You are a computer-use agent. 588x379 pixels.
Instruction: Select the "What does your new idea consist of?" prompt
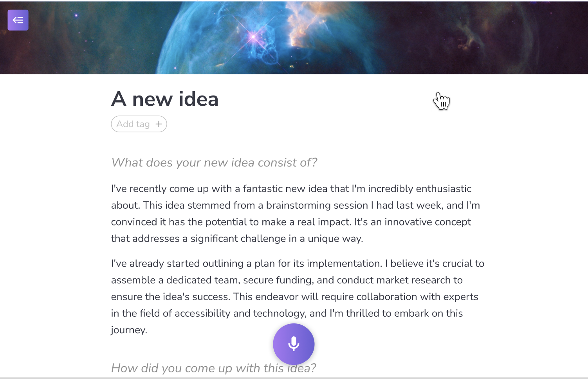coord(214,162)
